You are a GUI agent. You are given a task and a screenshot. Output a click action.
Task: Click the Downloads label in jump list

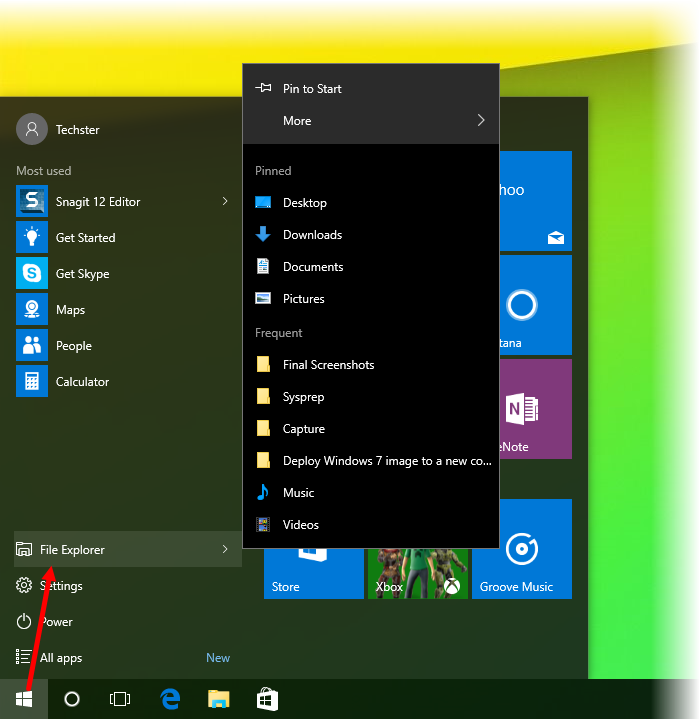312,235
